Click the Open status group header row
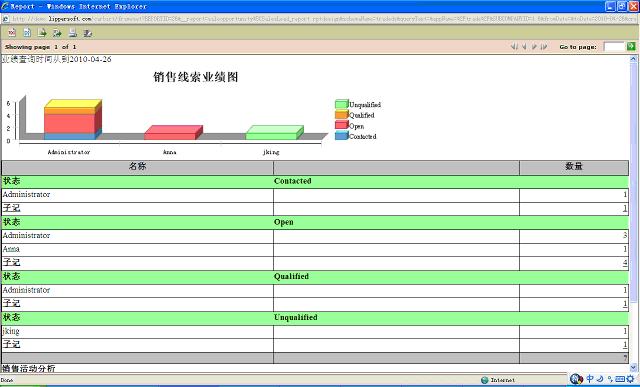Viewport: 640px width, 387px height. tap(315, 222)
